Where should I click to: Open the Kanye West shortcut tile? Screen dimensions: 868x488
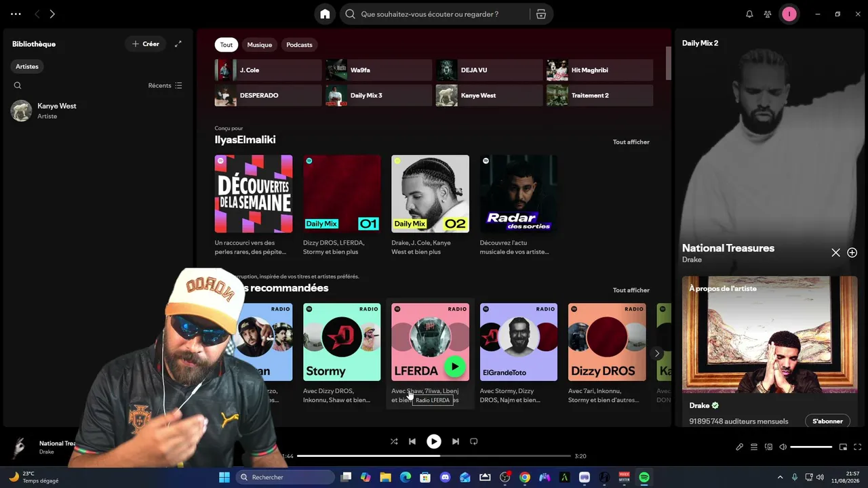click(490, 96)
